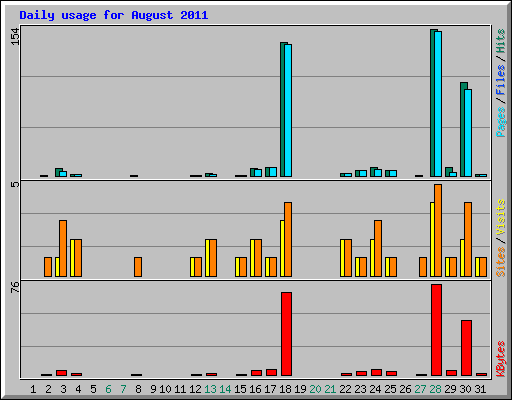The height and width of the screenshot is (400, 512).
Task: Click the "Visits" legend label
Action: pyautogui.click(x=501, y=218)
